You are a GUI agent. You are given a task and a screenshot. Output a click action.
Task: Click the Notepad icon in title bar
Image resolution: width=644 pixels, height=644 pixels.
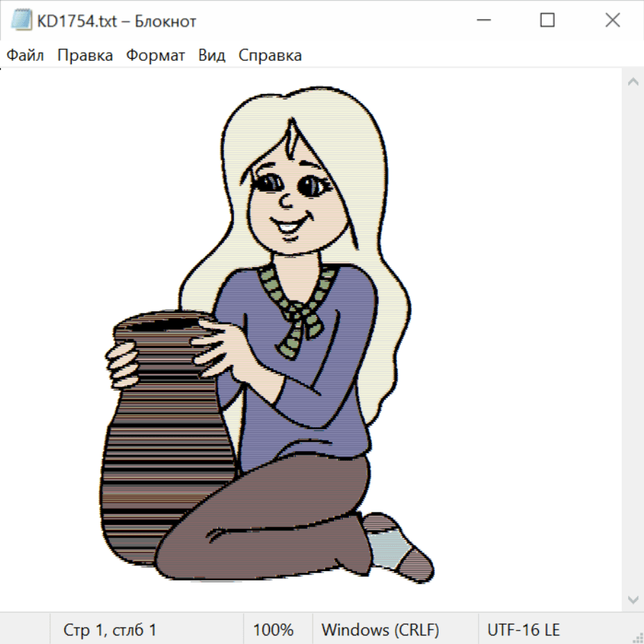[x=21, y=21]
